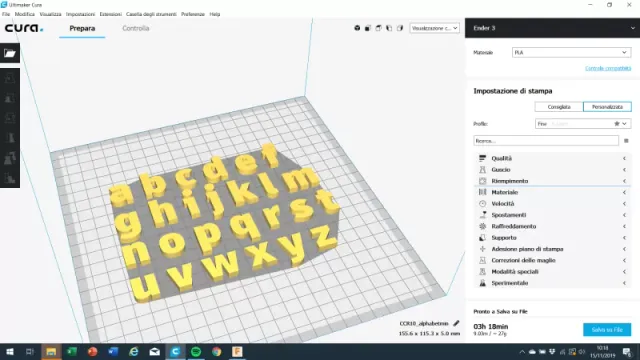Open the Controlla compatibilità link
The height and width of the screenshot is (360, 640).
pyautogui.click(x=608, y=68)
